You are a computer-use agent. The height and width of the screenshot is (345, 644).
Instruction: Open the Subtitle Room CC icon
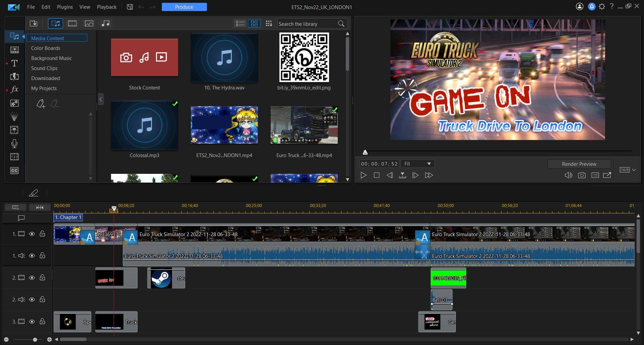click(14, 170)
